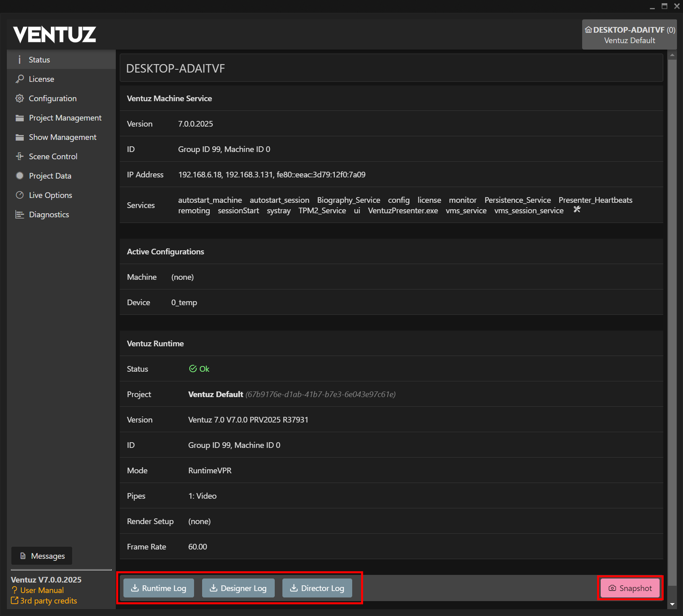Click the DESKTOP-ADAITVF machine selector
The image size is (683, 616).
click(629, 35)
